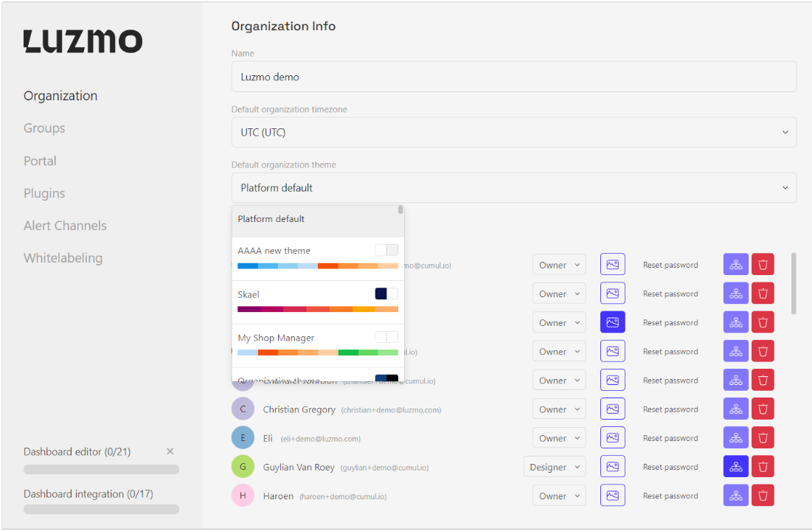This screenshot has height=531, width=812.
Task: Delete user Eli with the trash icon
Action: point(763,438)
